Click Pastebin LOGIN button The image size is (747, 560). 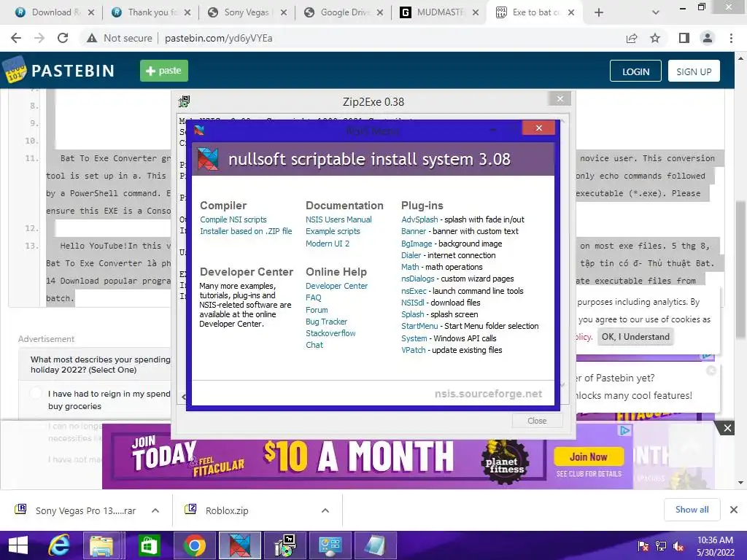pos(635,71)
